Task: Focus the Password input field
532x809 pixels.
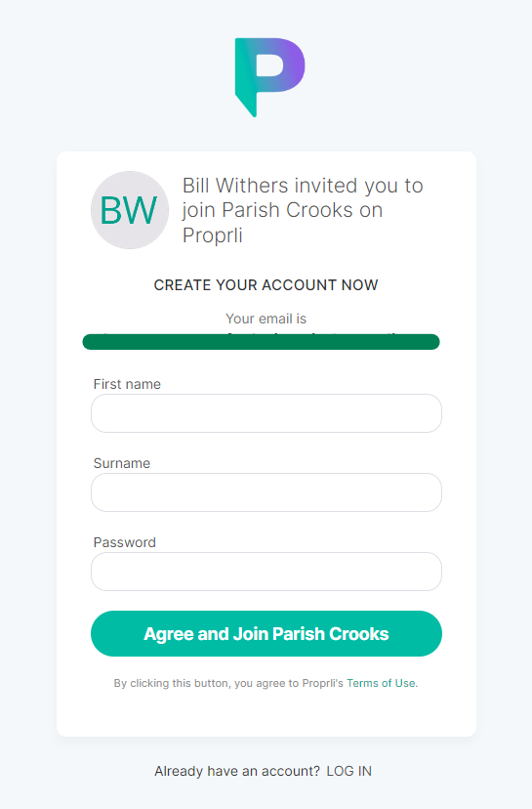Action: pyautogui.click(x=266, y=572)
